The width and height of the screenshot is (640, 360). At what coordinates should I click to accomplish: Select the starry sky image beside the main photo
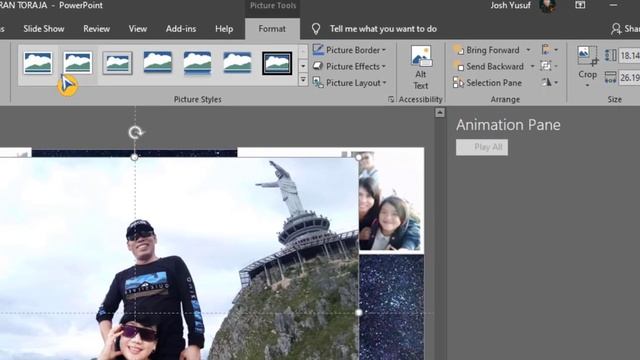coord(391,307)
